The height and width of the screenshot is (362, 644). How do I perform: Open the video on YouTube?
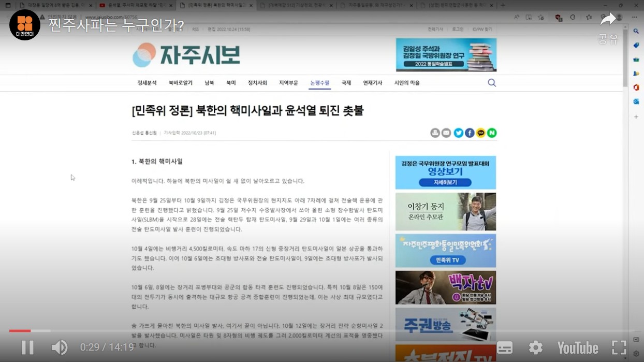(x=577, y=347)
